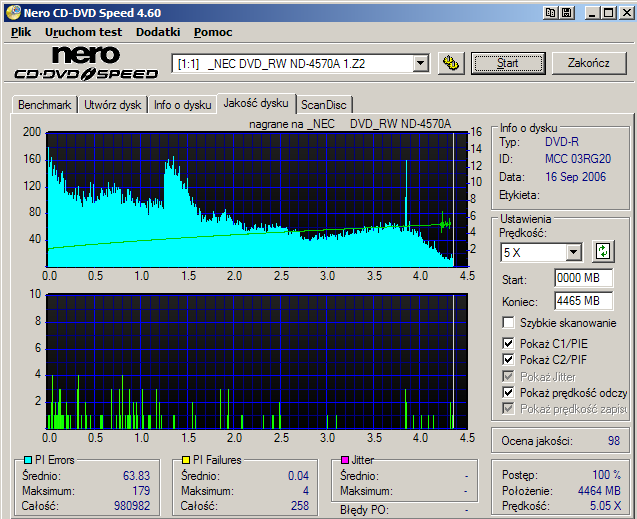Open the Pomoc menu

213,32
